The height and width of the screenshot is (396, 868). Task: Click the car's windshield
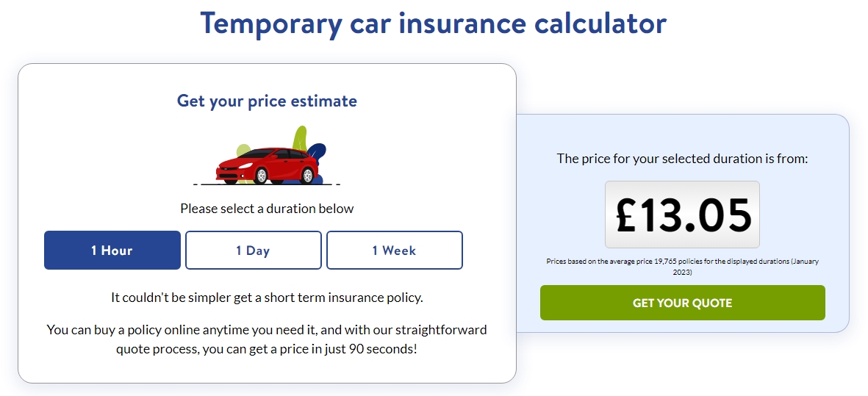tap(256, 154)
